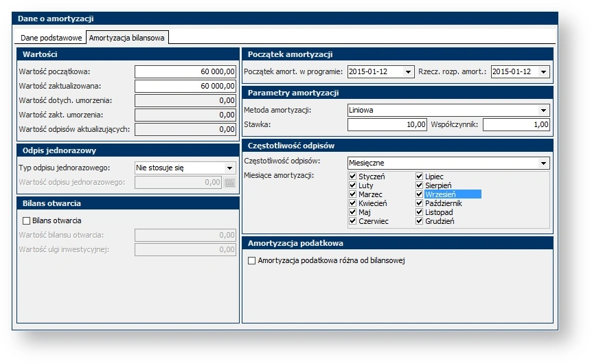Click the Odpis jednorazowy section header
Screen dimensions: 592x364
tap(128, 150)
